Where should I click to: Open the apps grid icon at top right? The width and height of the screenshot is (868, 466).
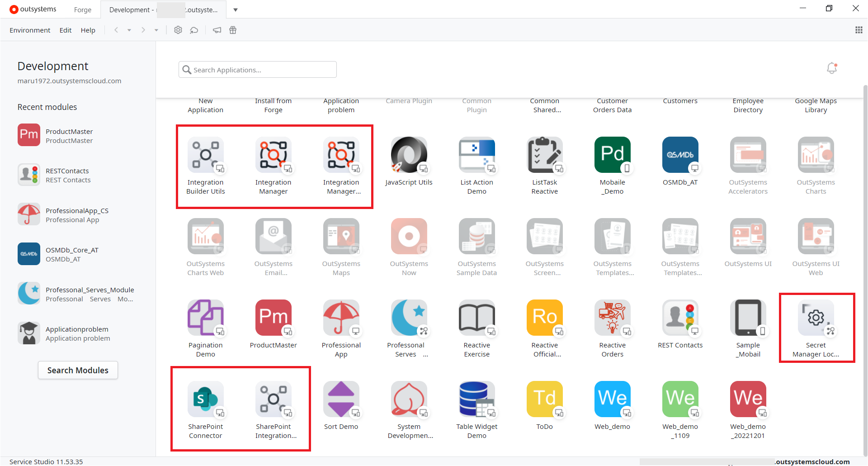click(x=859, y=30)
